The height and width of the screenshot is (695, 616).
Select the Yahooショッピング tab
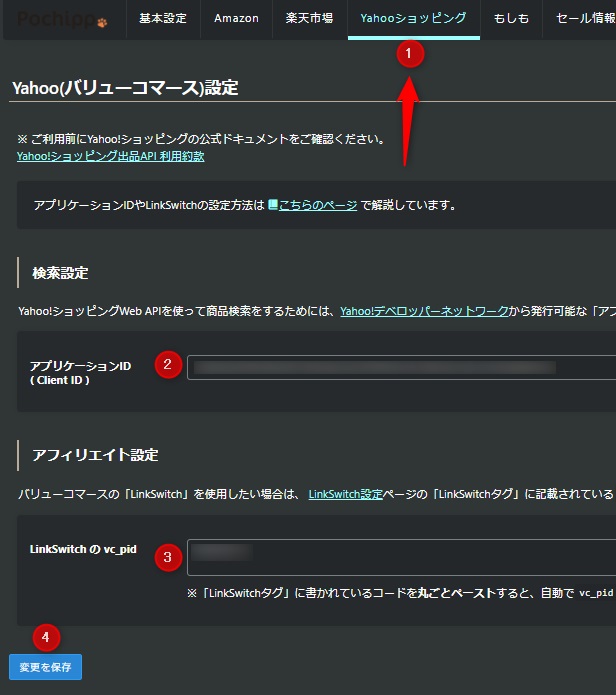413,18
